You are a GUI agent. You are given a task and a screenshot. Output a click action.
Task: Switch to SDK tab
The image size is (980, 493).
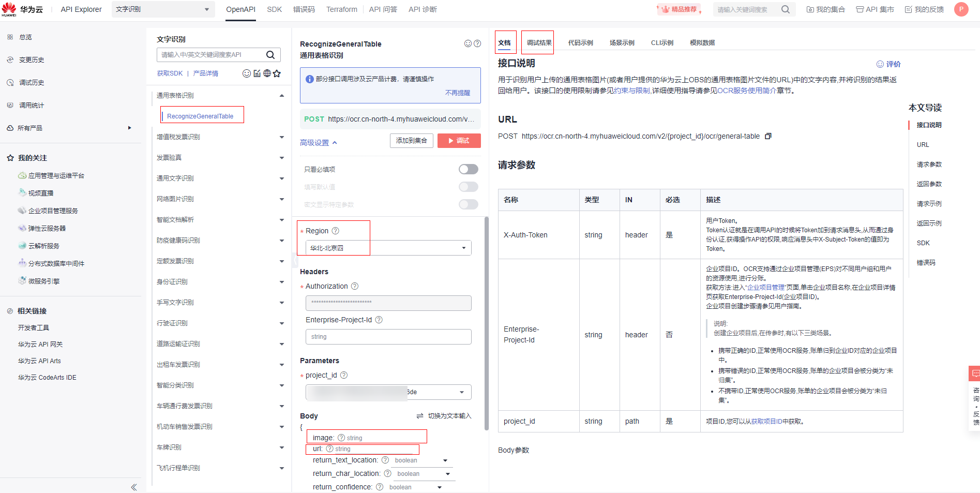click(275, 9)
